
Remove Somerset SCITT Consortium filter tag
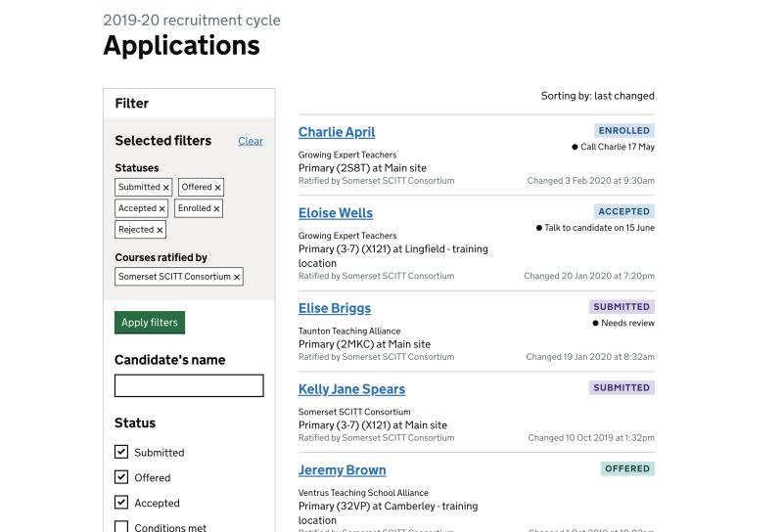(x=237, y=278)
